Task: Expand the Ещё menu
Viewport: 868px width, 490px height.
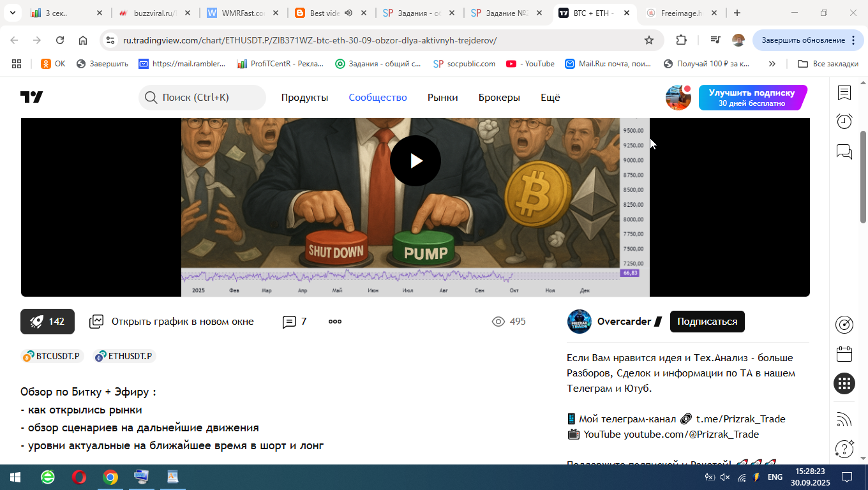Action: coord(550,98)
